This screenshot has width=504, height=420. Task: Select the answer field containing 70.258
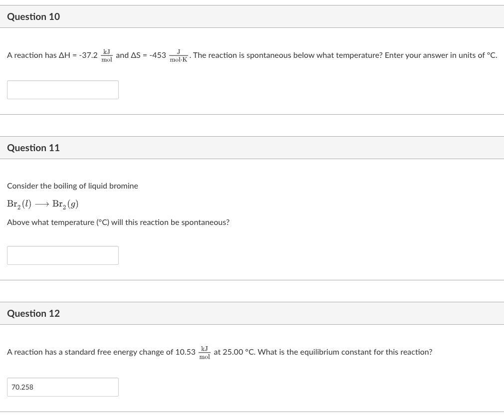tap(63, 387)
